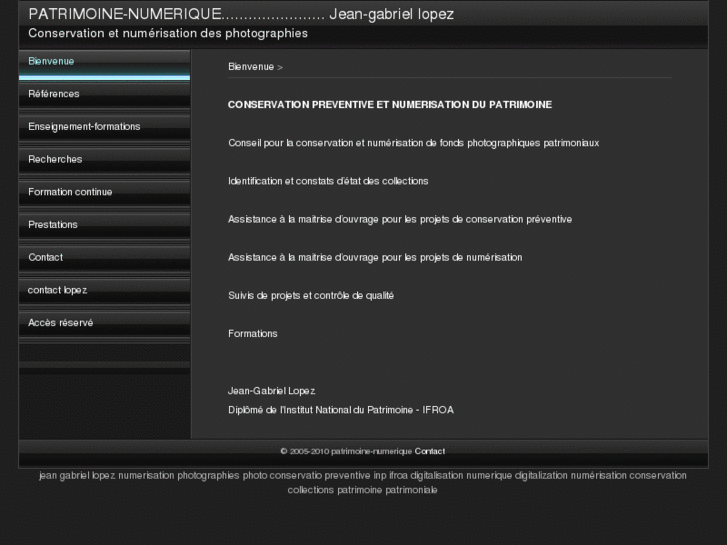Open the Formation continue page
Viewport: 727px width, 545px height.
coord(104,192)
